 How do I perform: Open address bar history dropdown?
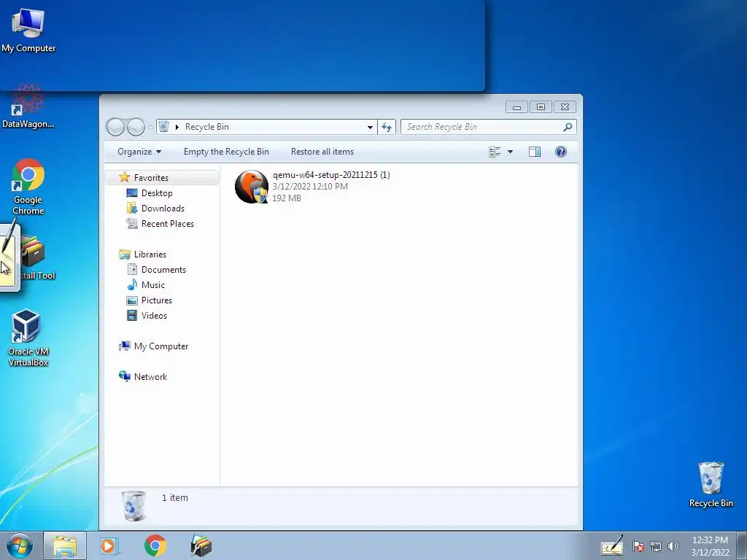[x=370, y=127]
